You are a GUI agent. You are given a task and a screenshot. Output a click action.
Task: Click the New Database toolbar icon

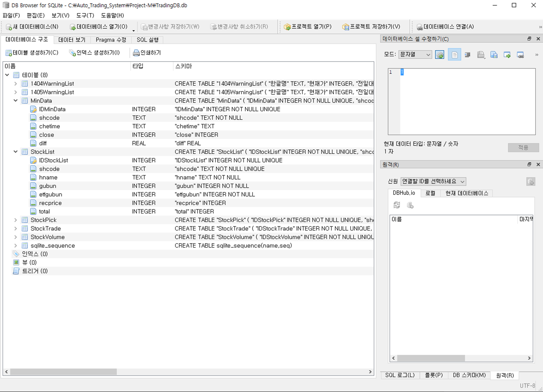click(9, 27)
